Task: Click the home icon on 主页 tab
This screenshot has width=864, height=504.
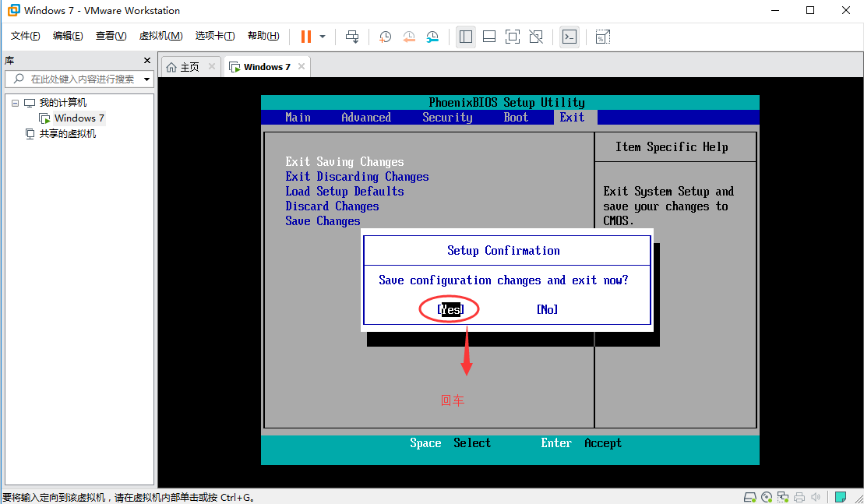Action: pyautogui.click(x=171, y=67)
